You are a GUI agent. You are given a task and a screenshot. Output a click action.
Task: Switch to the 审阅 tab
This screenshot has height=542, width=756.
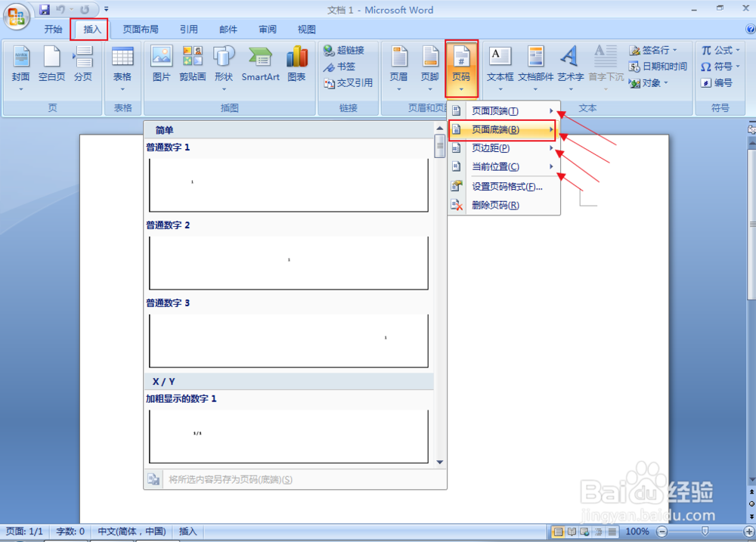267,29
